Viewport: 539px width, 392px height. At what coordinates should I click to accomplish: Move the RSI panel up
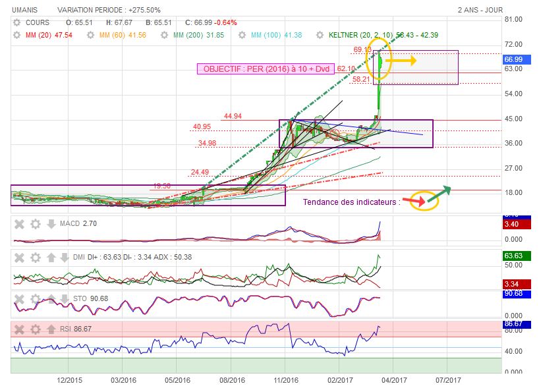coord(50,329)
